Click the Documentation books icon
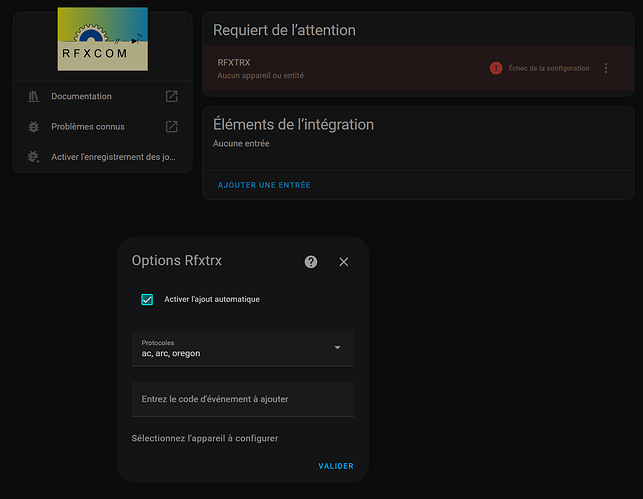Image resolution: width=643 pixels, height=499 pixels. click(x=33, y=96)
